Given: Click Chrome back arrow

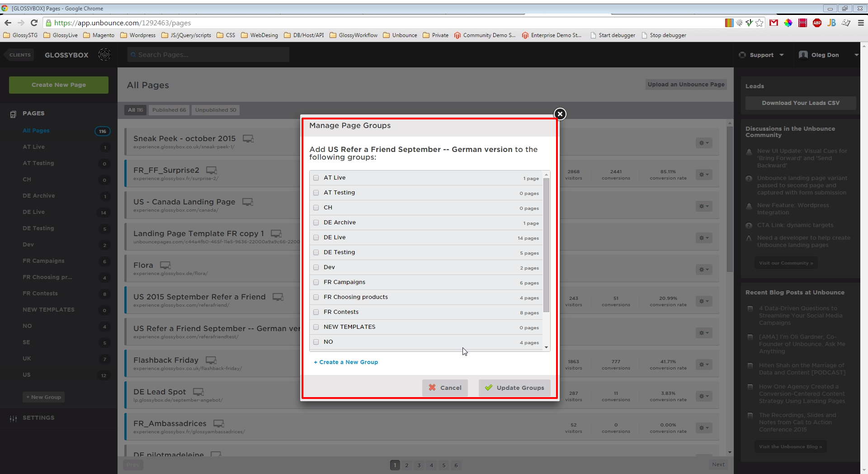Looking at the screenshot, I should point(8,23).
